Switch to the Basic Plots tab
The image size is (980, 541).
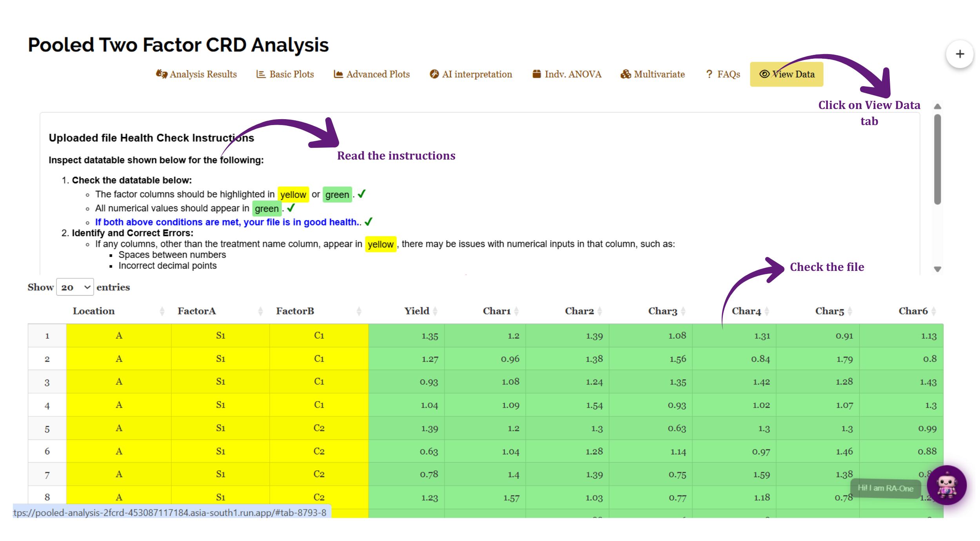point(285,74)
